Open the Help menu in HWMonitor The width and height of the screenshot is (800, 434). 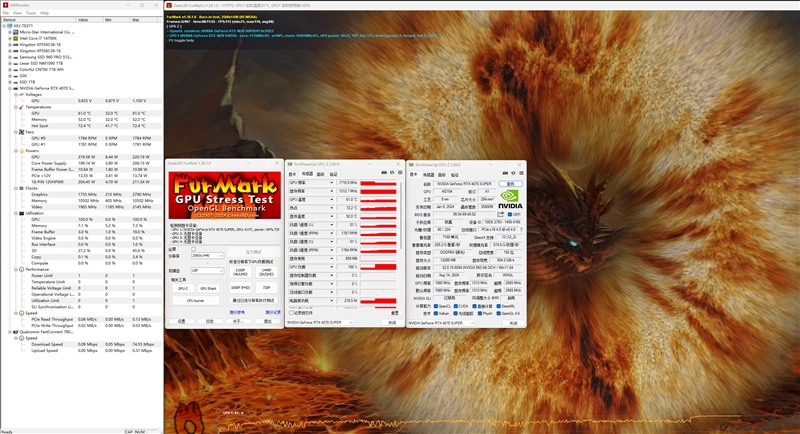click(44, 13)
